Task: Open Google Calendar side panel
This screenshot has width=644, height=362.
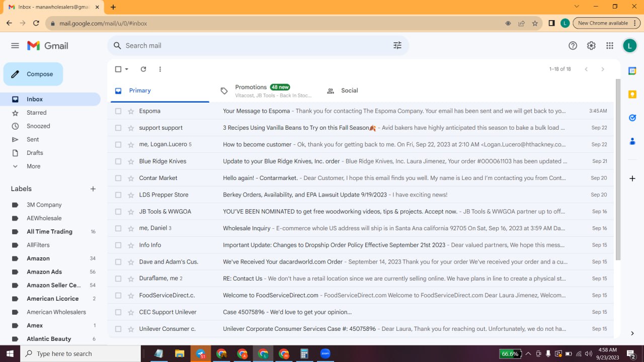Action: tap(632, 71)
